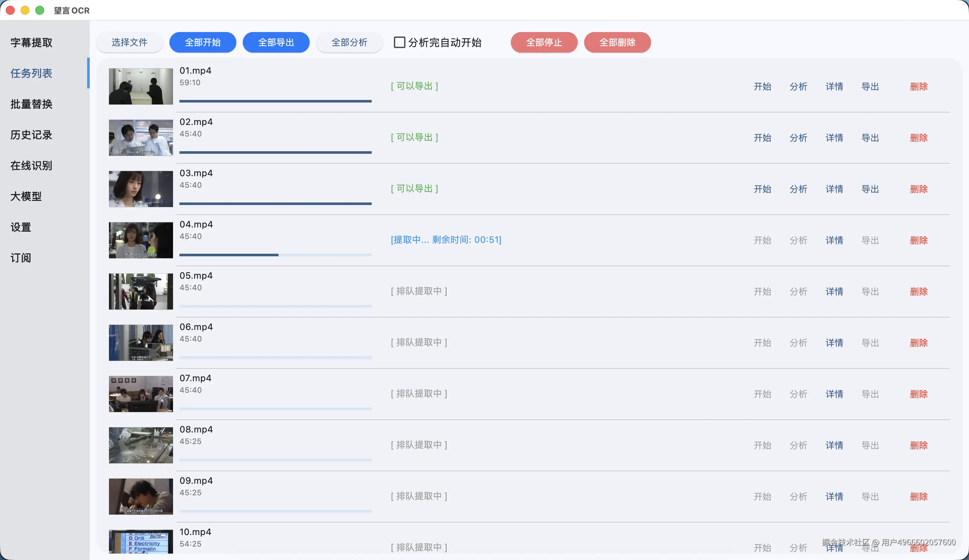Screen dimensions: 969x560
Task: Open 历史记录 from the sidebar
Action: point(31,135)
